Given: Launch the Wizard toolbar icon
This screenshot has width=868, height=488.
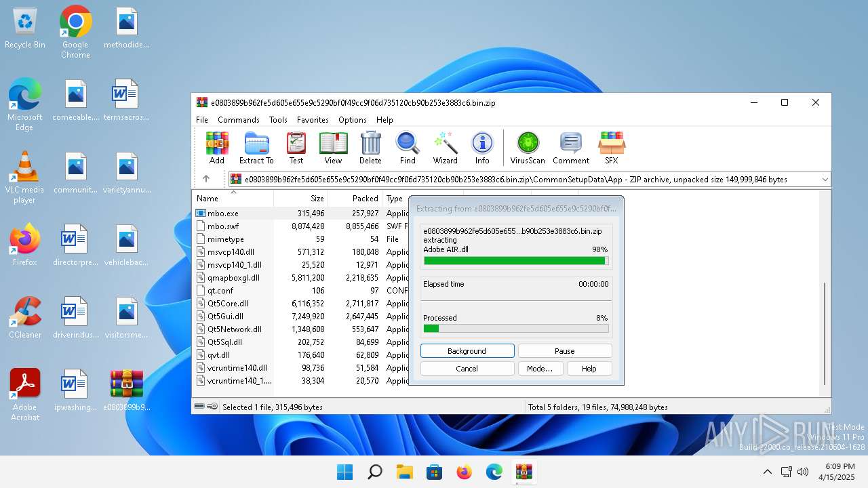Looking at the screenshot, I should tap(446, 148).
